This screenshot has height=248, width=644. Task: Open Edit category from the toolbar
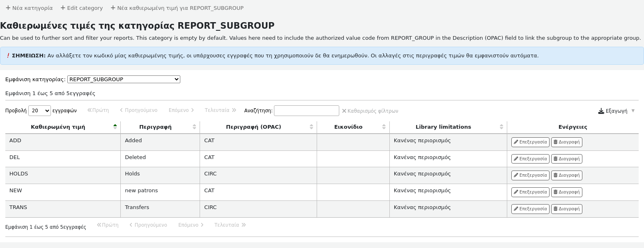click(81, 8)
